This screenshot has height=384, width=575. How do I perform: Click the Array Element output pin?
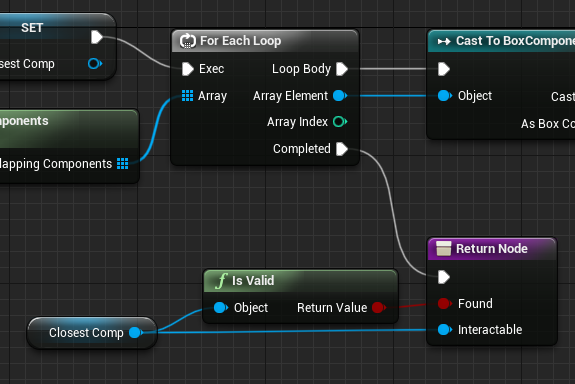point(340,96)
